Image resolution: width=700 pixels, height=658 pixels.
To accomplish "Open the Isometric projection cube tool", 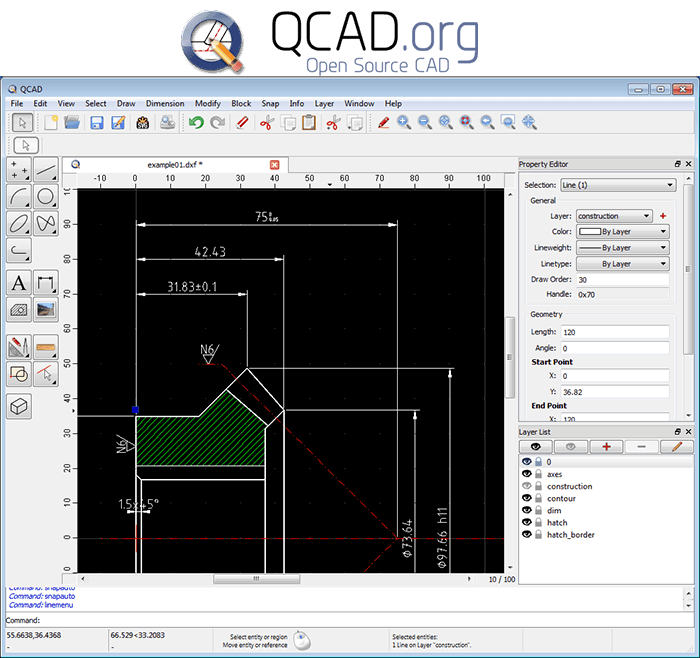I will pyautogui.click(x=19, y=406).
